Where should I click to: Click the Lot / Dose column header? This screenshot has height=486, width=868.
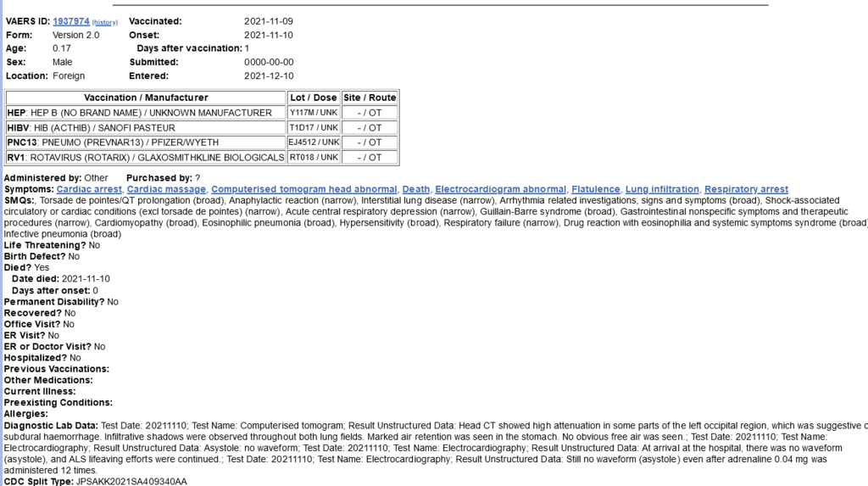pos(314,98)
